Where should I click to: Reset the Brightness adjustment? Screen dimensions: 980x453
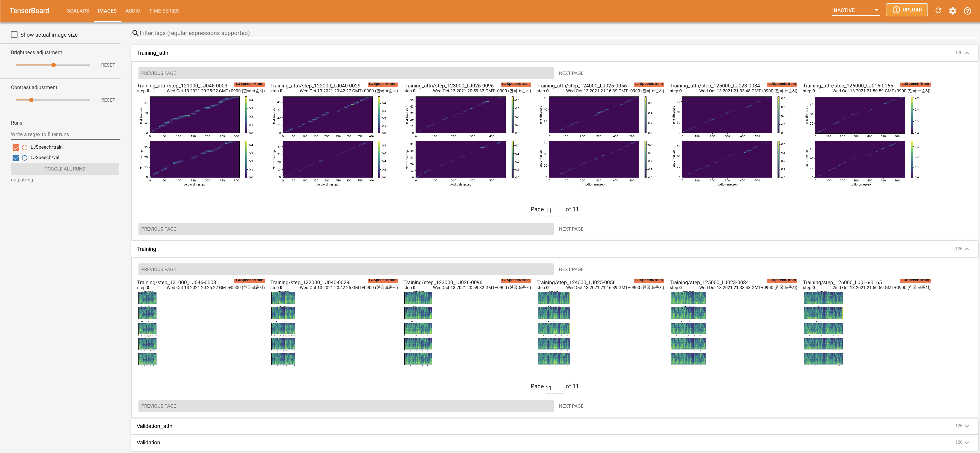click(x=108, y=65)
